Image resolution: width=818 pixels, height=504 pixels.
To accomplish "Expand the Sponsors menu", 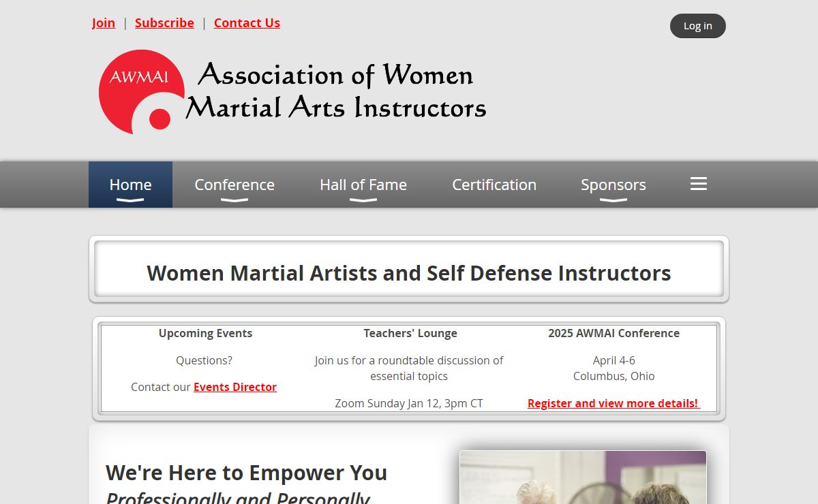I will [613, 185].
